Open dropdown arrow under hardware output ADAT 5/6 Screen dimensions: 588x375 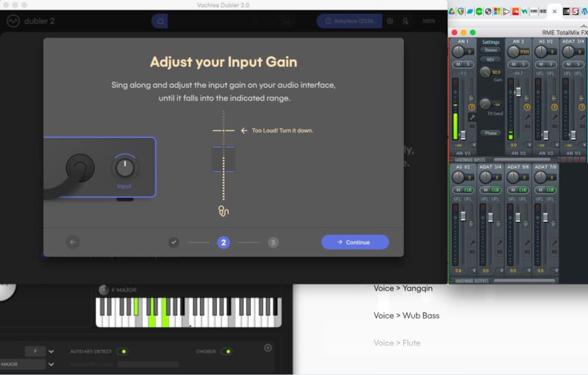(529, 271)
